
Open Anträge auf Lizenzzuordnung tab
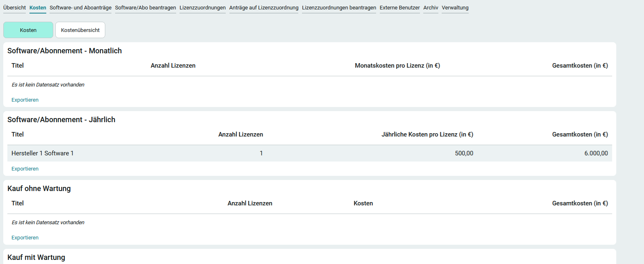pos(264,8)
